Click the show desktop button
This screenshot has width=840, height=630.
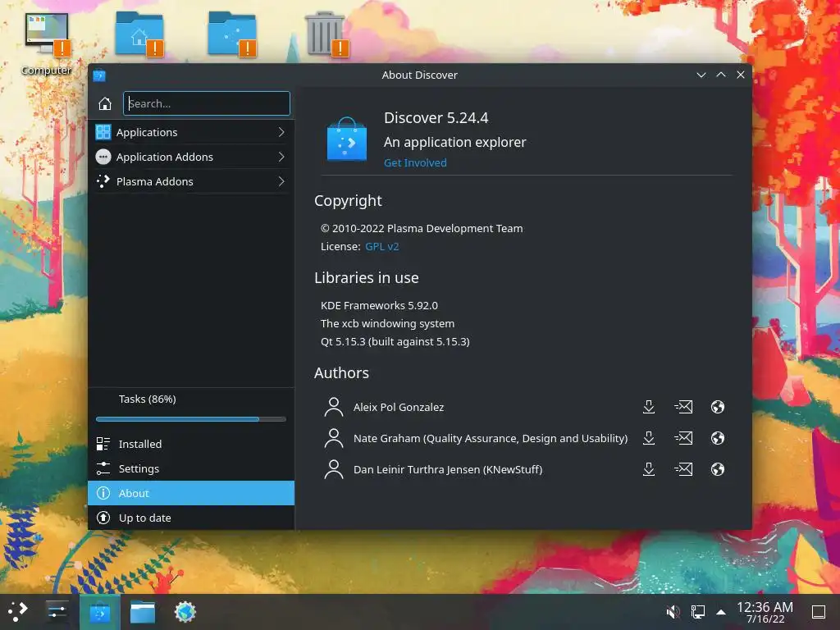[819, 612]
